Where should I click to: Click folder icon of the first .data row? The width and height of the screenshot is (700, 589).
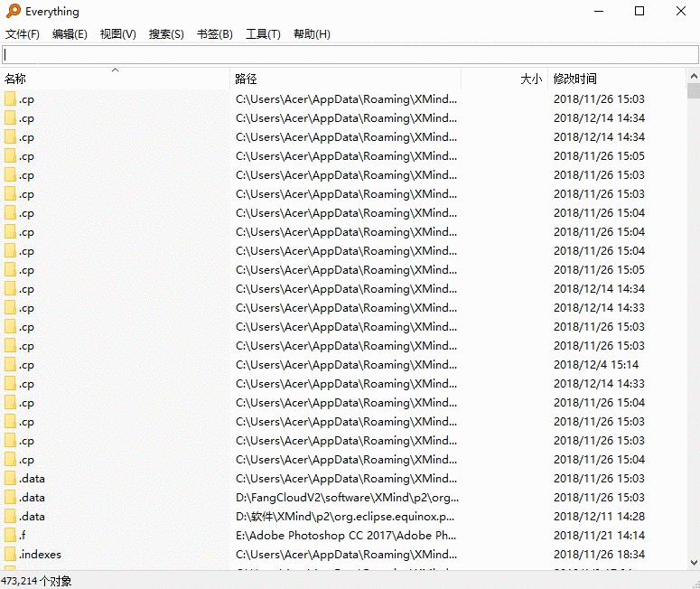[11, 479]
